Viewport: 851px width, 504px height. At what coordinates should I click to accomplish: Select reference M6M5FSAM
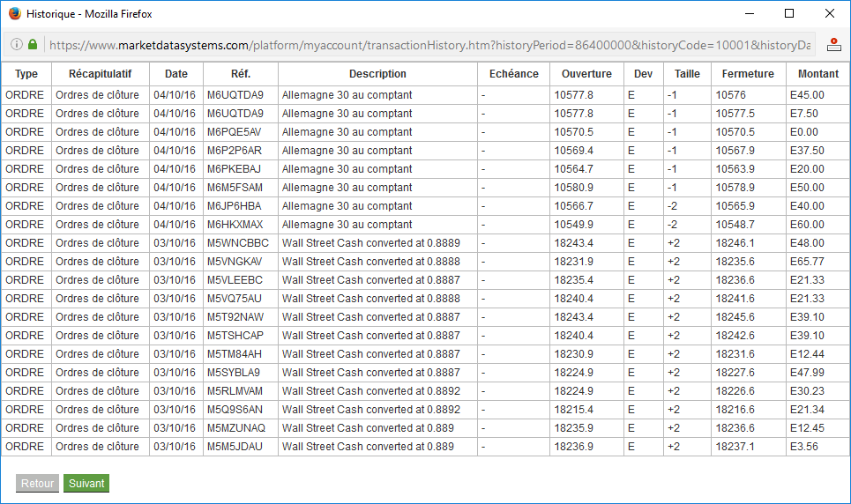coord(235,187)
